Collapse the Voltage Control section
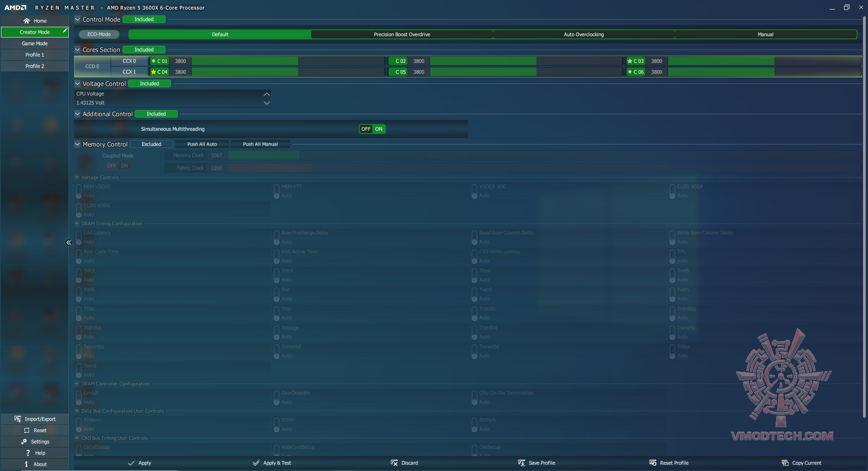Screen dimensions: 868x471 click(x=77, y=84)
